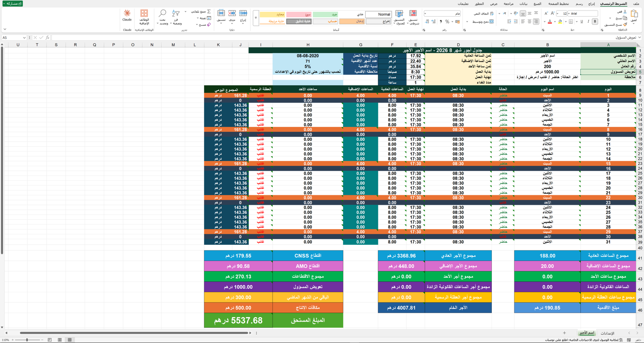Click the Clear (مسح) eraser icon
The height and width of the screenshot is (343, 644).
[208, 25]
